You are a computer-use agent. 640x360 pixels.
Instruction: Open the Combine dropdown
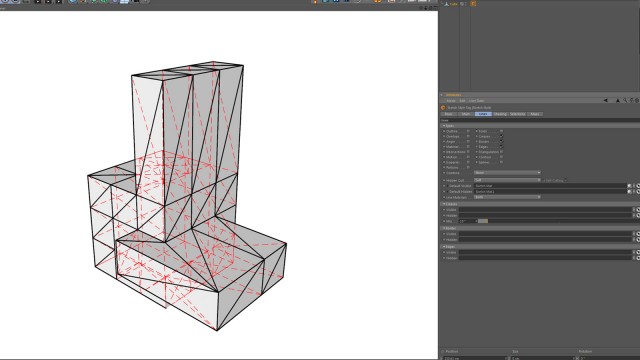tap(507, 173)
